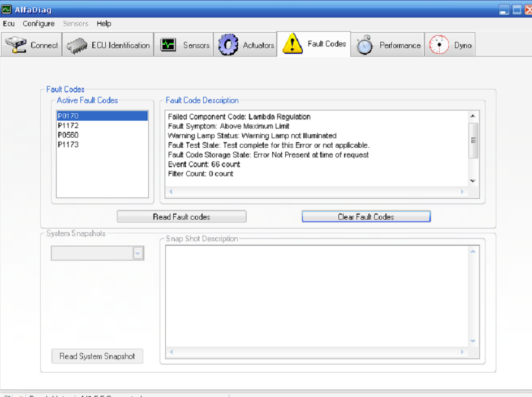
Task: Click the Fault Symptom: Above Maximum Limit line
Action: 229,126
